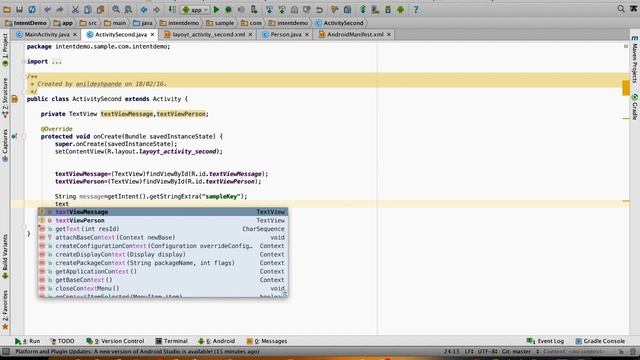Close the ActivitySecond.java tab
640x360 pixels.
tap(152, 35)
